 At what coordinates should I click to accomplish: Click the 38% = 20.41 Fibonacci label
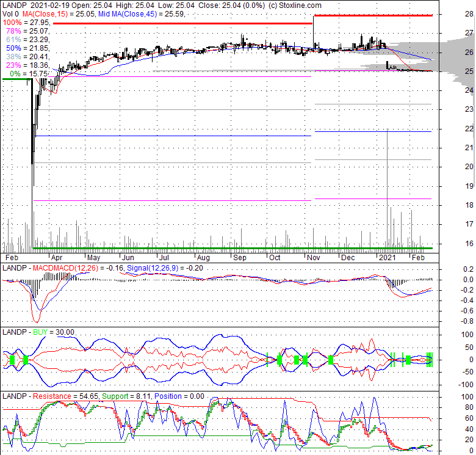pos(27,57)
